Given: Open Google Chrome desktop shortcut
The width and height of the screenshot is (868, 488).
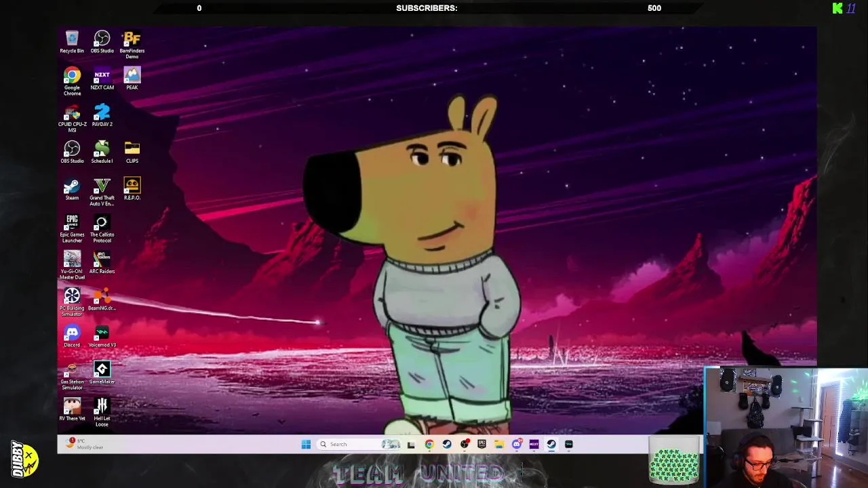Looking at the screenshot, I should pyautogui.click(x=72, y=81).
